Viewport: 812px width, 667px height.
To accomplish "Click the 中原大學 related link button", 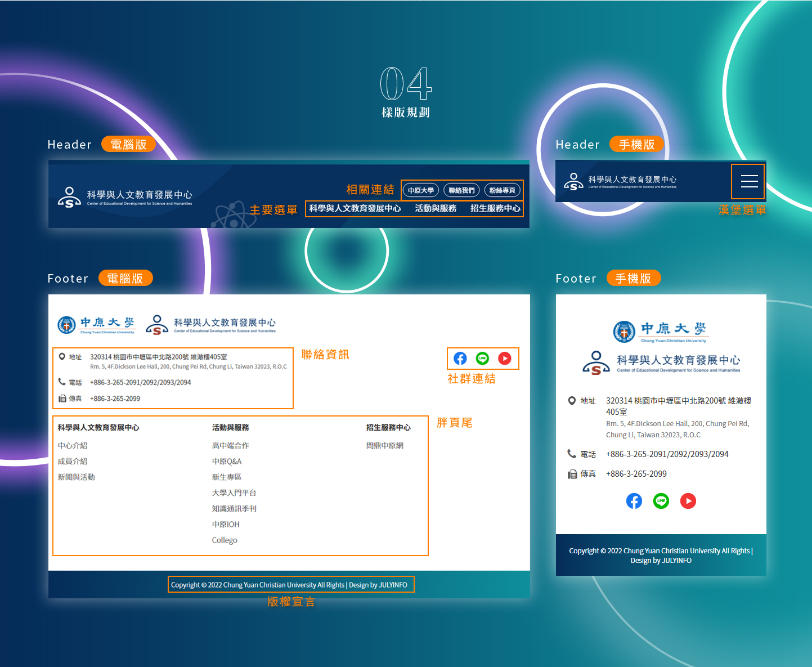I will coord(420,190).
